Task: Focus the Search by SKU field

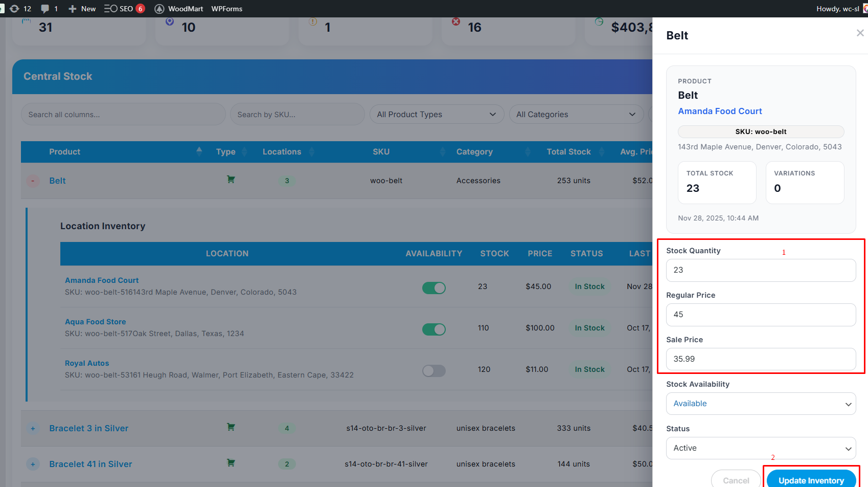Action: click(298, 115)
